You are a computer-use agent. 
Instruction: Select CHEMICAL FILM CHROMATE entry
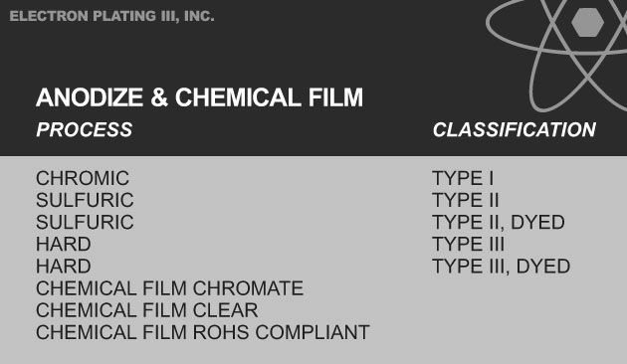[x=169, y=288]
